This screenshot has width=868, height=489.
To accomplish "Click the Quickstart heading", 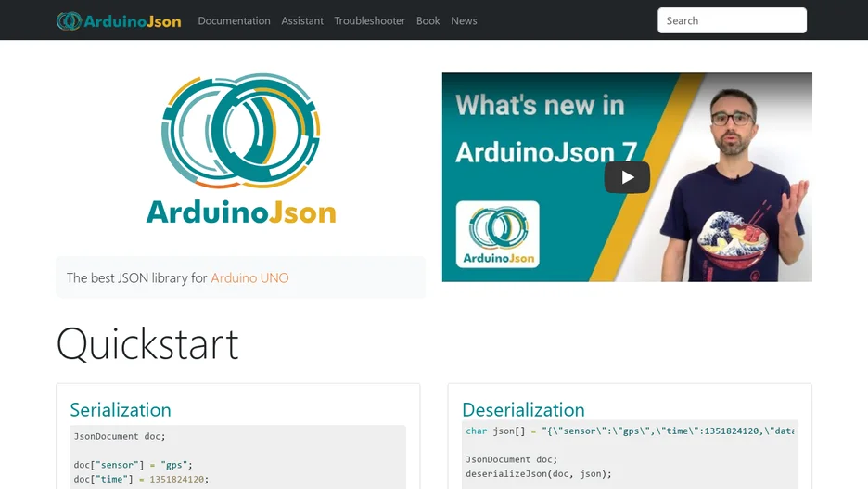I will 147,344.
